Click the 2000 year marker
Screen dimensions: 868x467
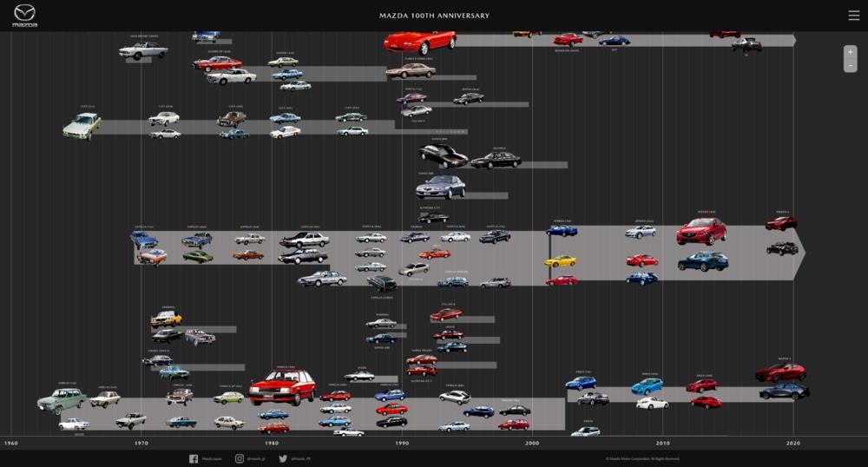tap(532, 444)
